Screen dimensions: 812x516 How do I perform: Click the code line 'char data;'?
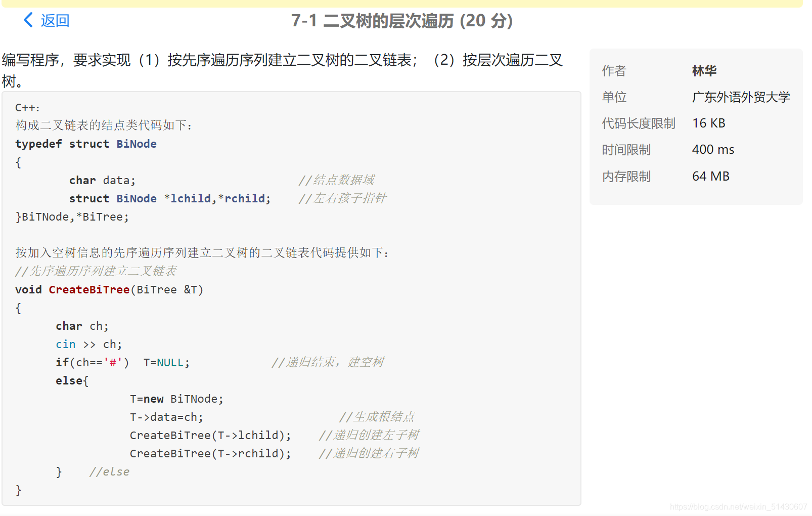coord(103,181)
